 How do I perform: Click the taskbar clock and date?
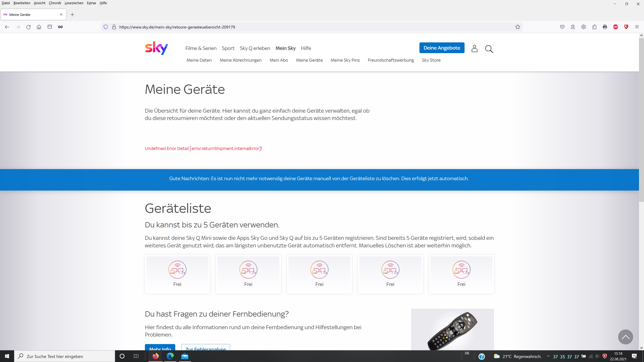coord(618,356)
